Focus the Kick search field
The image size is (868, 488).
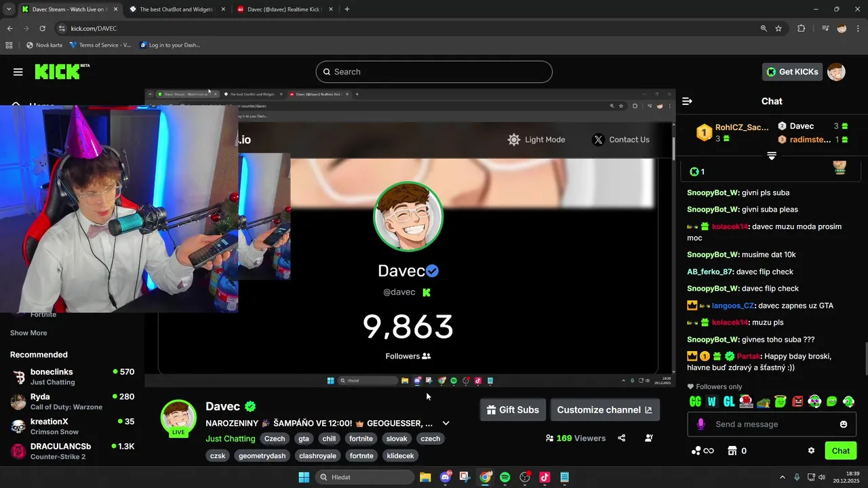434,72
